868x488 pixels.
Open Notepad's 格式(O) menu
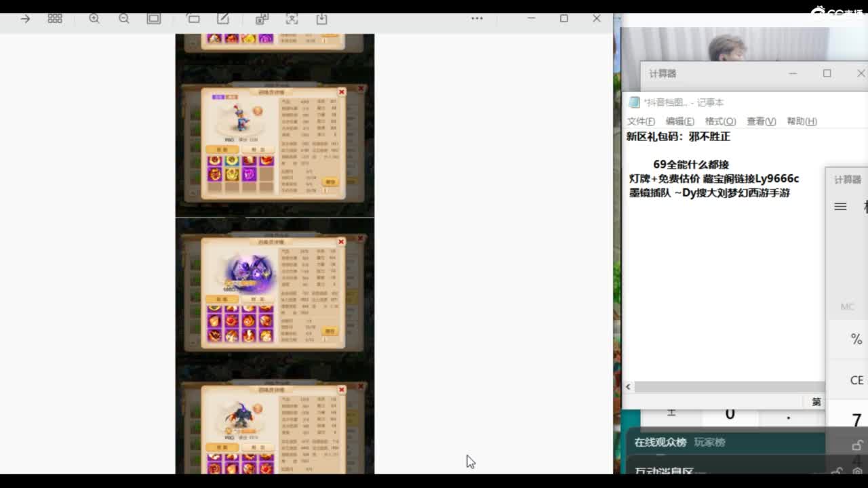click(x=720, y=121)
